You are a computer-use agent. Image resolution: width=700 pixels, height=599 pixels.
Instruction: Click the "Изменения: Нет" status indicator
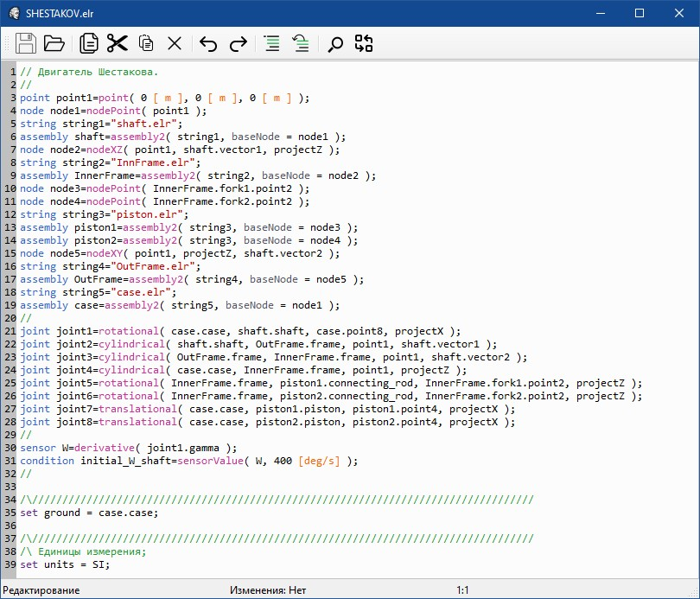268,589
